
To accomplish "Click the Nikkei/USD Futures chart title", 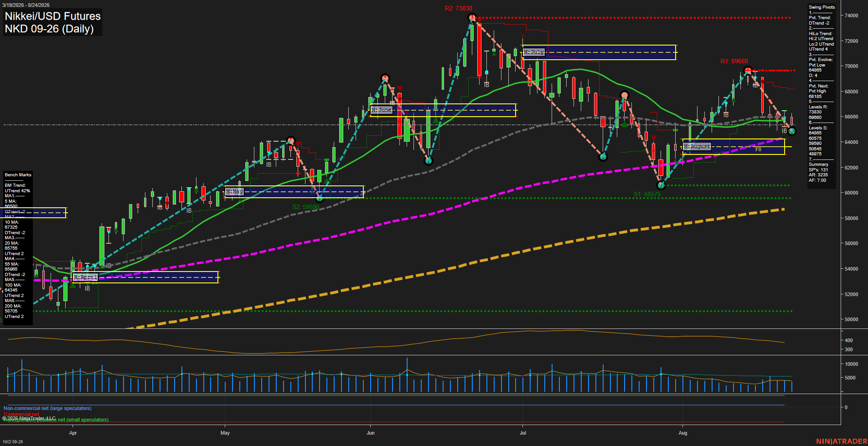I will click(x=52, y=16).
